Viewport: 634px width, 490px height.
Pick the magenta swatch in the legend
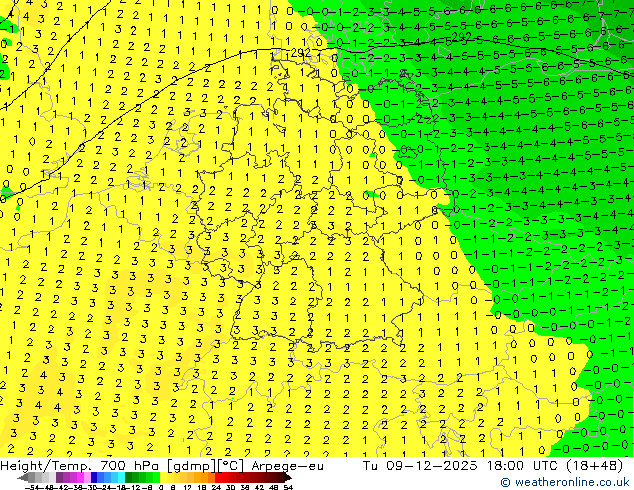(x=80, y=477)
